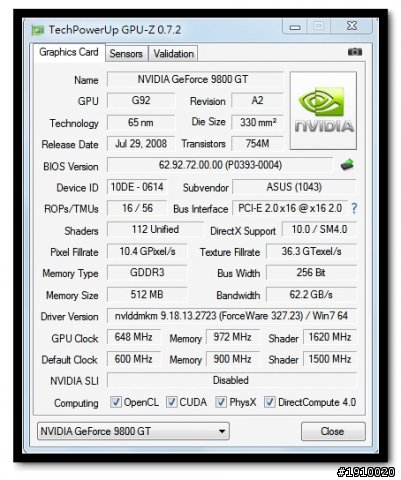Open the GPU selection dropdown arrow
Viewport: 401px width, 480px height.
(x=222, y=431)
